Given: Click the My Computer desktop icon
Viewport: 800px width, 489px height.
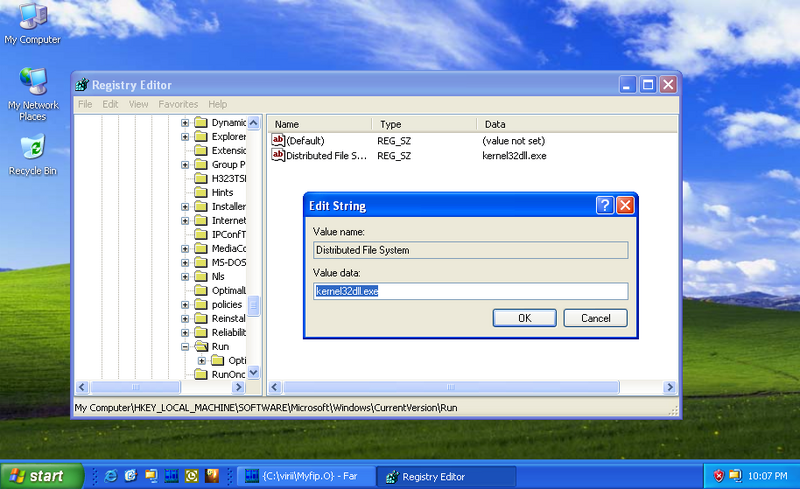Looking at the screenshot, I should tap(33, 23).
